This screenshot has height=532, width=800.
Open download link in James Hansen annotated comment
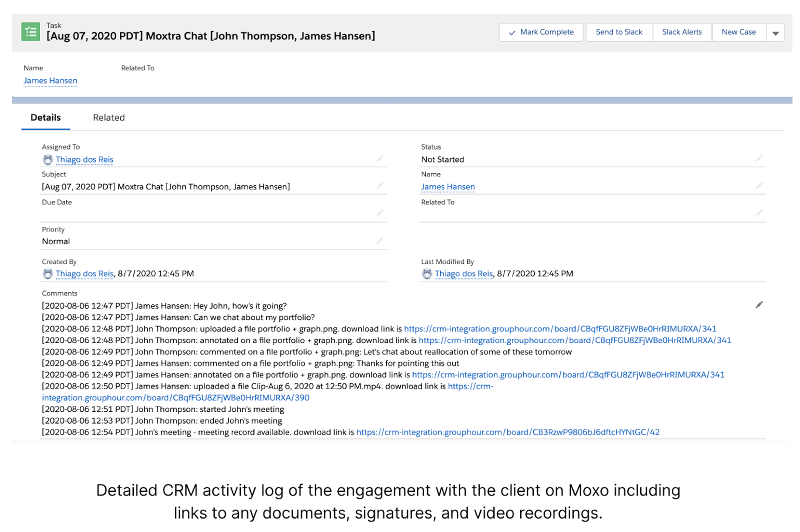click(568, 374)
